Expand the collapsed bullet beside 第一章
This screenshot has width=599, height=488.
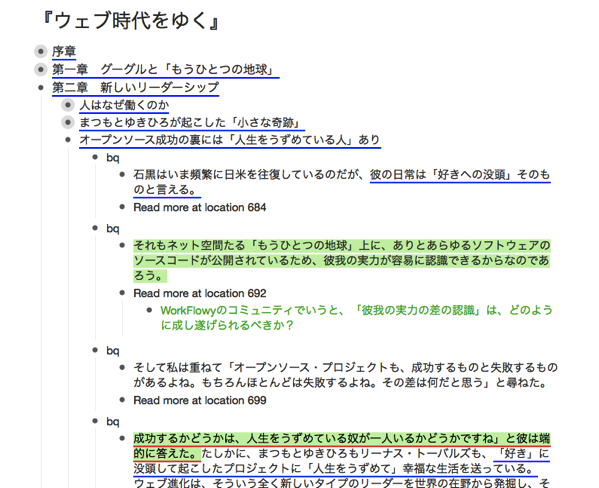coord(40,70)
